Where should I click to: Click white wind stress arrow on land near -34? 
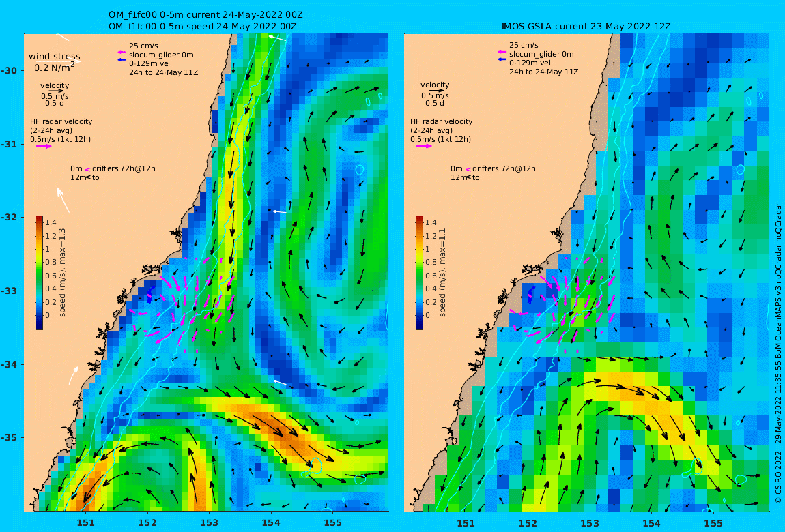point(74,375)
